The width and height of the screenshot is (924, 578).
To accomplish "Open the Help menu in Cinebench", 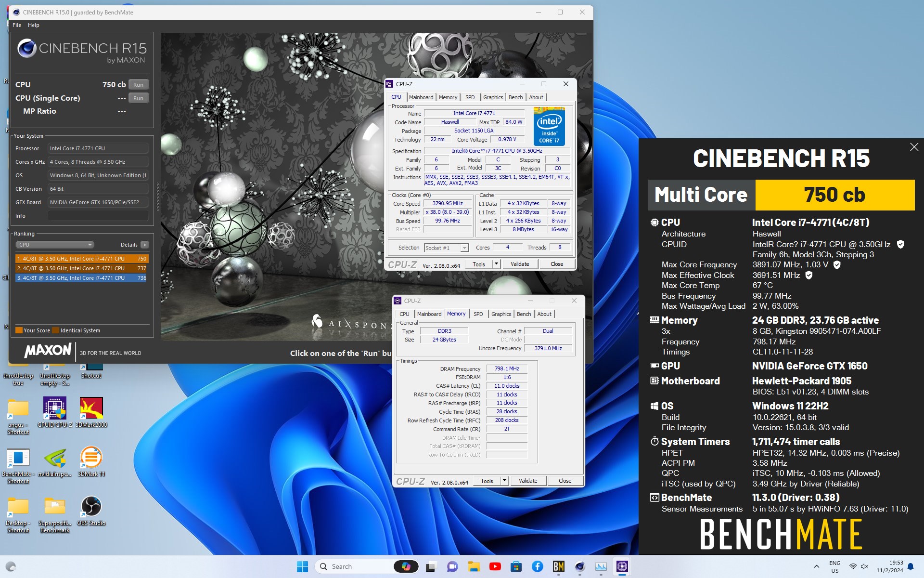I will pos(34,25).
